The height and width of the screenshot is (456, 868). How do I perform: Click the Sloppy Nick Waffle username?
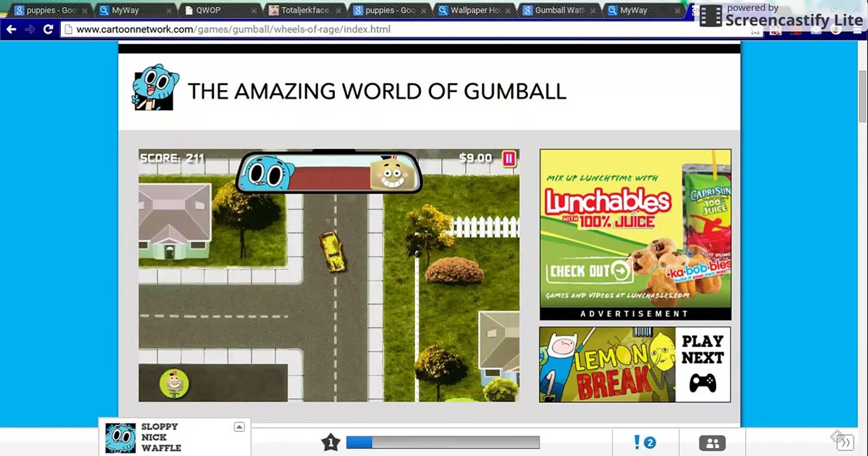pyautogui.click(x=161, y=437)
